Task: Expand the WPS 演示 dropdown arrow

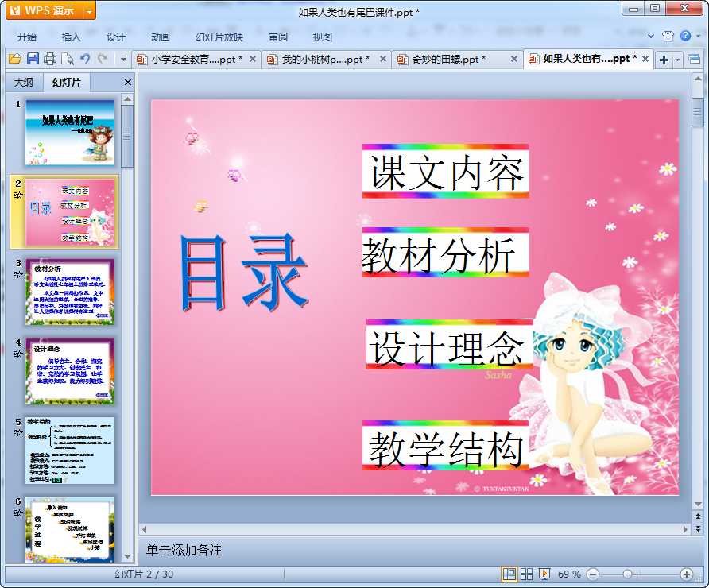Action: (x=89, y=11)
